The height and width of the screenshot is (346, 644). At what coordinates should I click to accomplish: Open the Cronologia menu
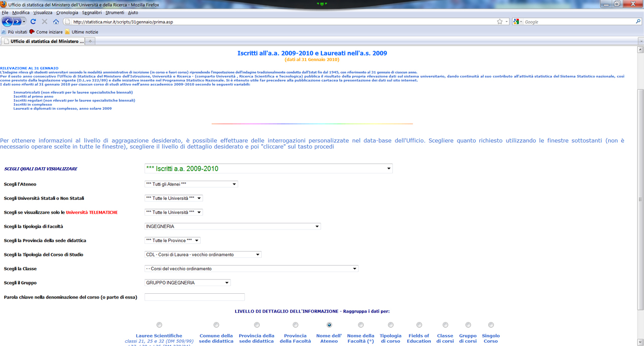pyautogui.click(x=67, y=12)
